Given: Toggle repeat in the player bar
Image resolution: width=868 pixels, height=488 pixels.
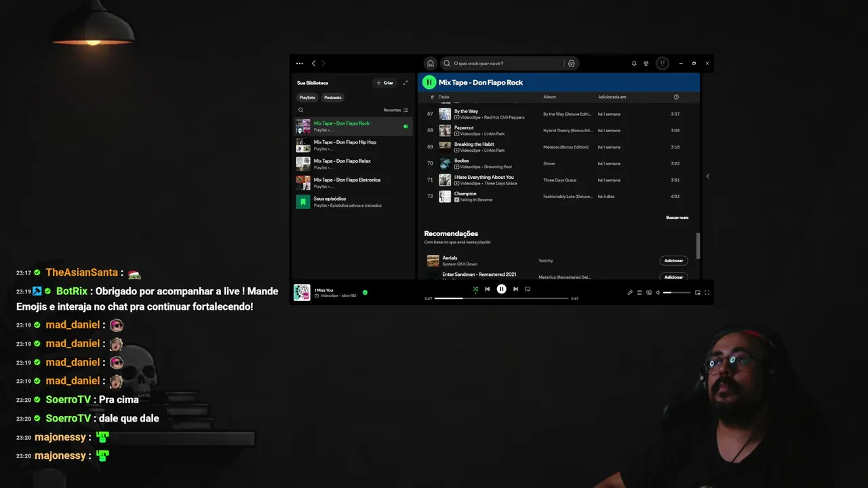Looking at the screenshot, I should coord(527,289).
